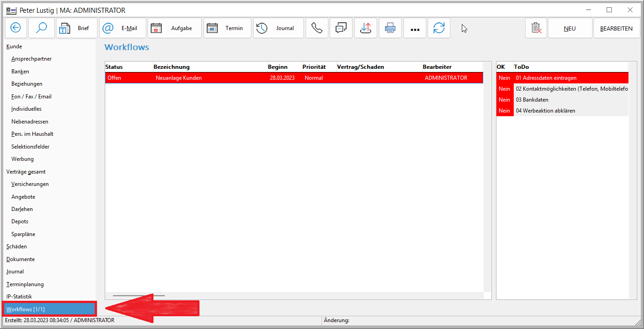Open the chat messages icon
This screenshot has height=329, width=644.
(341, 28)
